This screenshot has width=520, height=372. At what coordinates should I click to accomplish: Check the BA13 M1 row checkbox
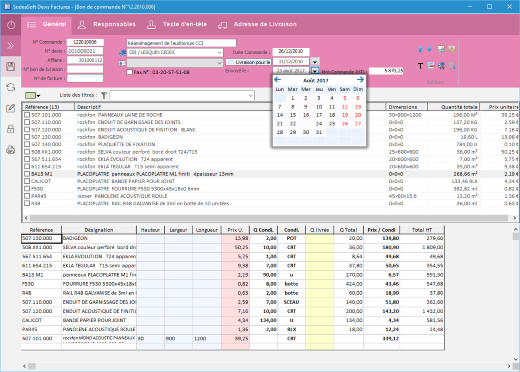(x=27, y=174)
